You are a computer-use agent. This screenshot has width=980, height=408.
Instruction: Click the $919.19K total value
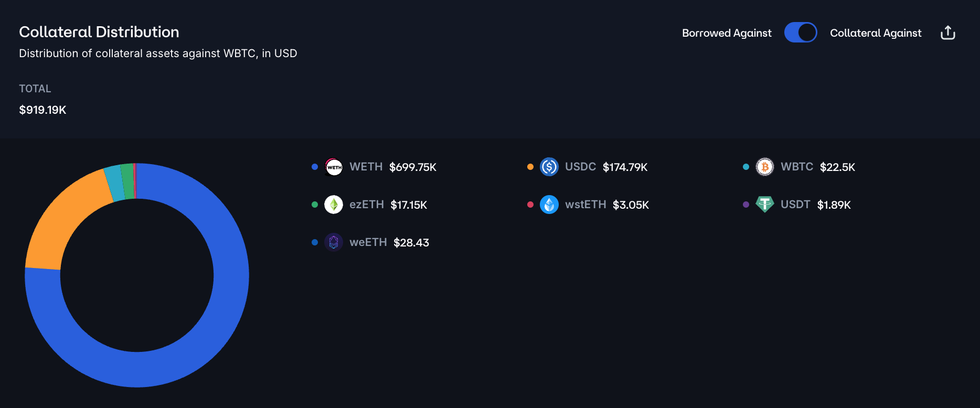[x=42, y=110]
